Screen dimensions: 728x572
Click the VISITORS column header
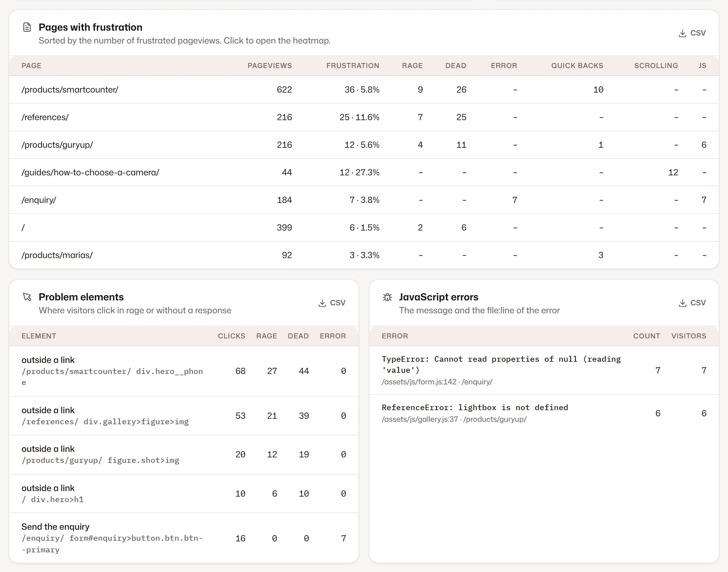coord(689,336)
